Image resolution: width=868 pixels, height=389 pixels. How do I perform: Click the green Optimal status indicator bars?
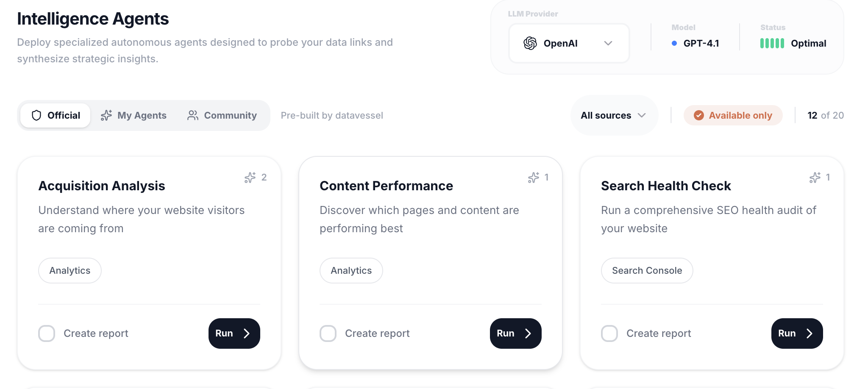(x=772, y=43)
